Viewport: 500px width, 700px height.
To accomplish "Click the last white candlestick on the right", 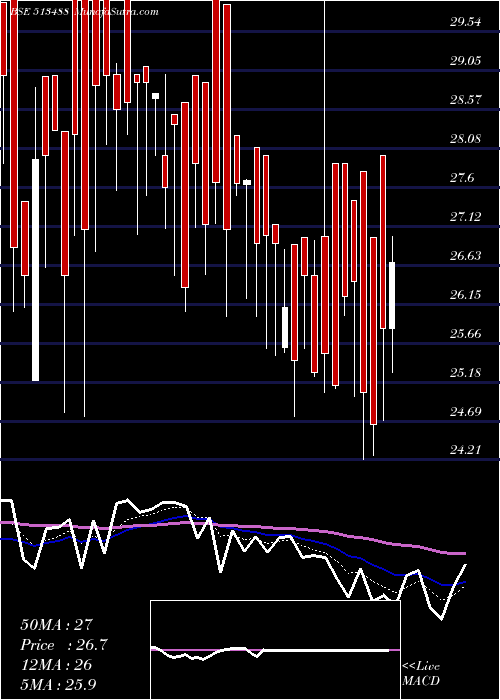I will 392,296.
